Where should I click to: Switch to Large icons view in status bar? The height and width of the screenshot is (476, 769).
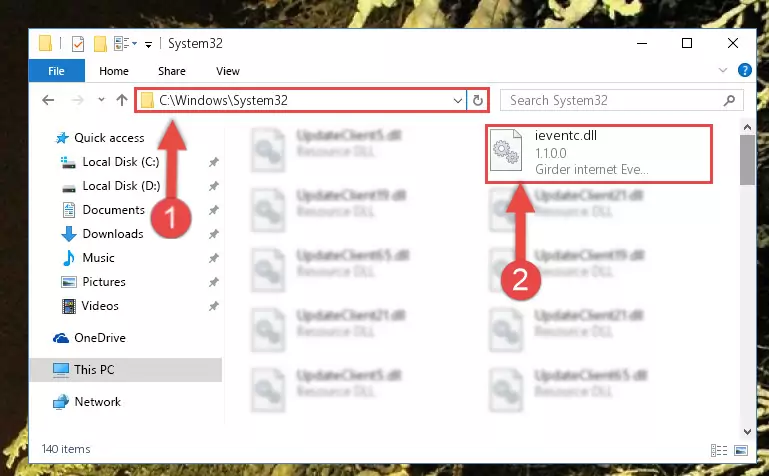[x=741, y=450]
